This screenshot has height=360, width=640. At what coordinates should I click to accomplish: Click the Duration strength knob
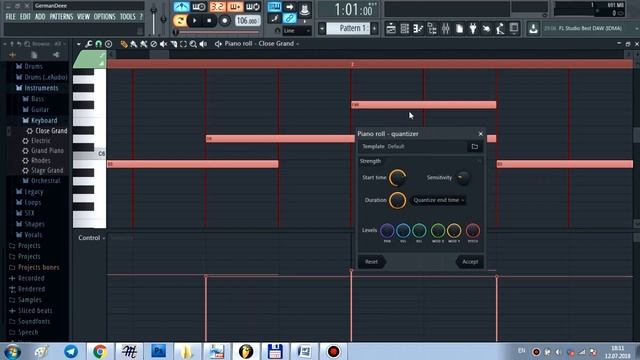click(x=397, y=200)
